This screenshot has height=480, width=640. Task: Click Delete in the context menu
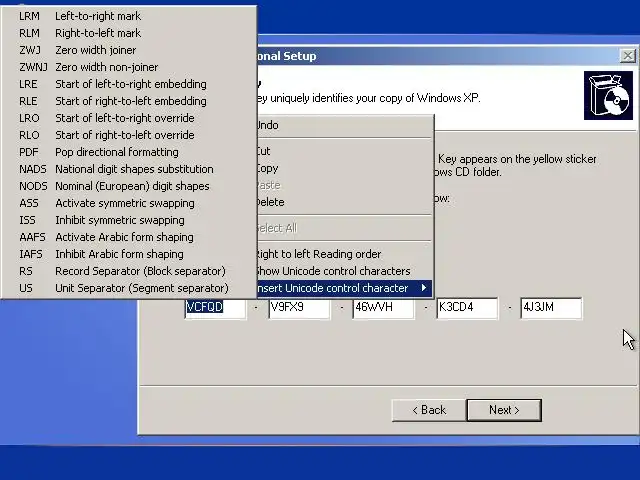coord(344,202)
